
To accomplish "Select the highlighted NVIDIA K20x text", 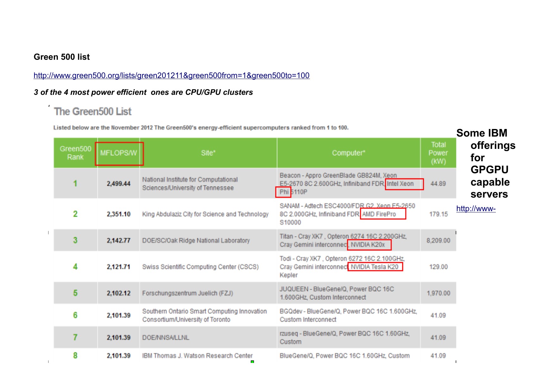I will pyautogui.click(x=369, y=245).
